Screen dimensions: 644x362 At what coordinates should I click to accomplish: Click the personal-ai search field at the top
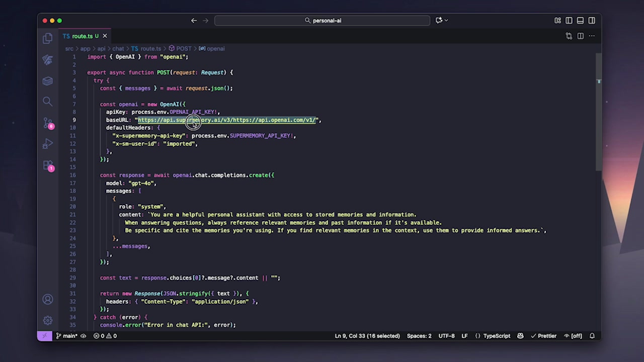click(x=322, y=20)
